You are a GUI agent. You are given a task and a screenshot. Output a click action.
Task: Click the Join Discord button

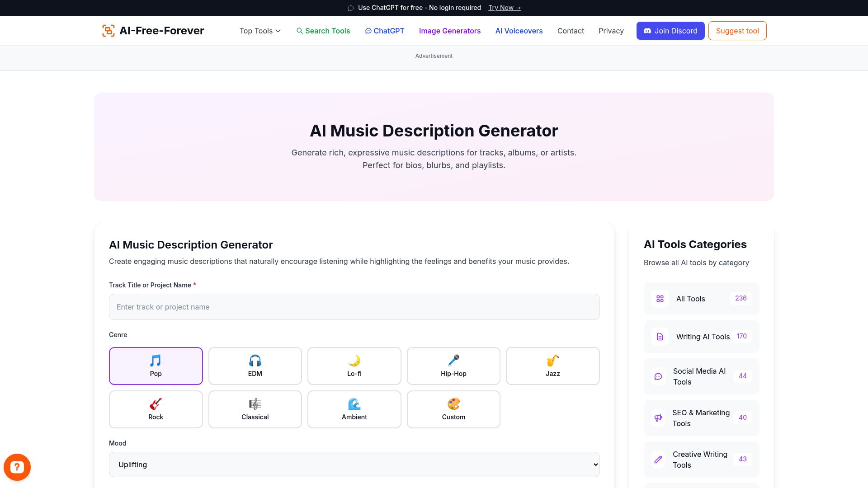tap(670, 31)
